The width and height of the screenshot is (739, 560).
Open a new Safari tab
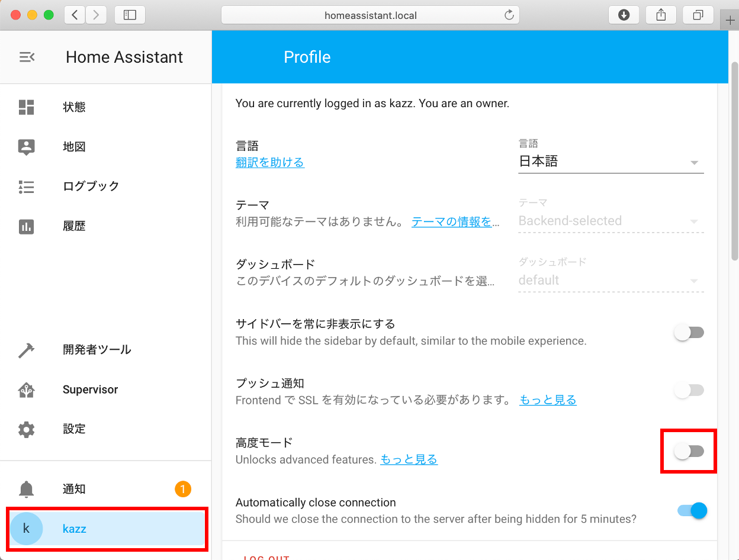click(730, 20)
